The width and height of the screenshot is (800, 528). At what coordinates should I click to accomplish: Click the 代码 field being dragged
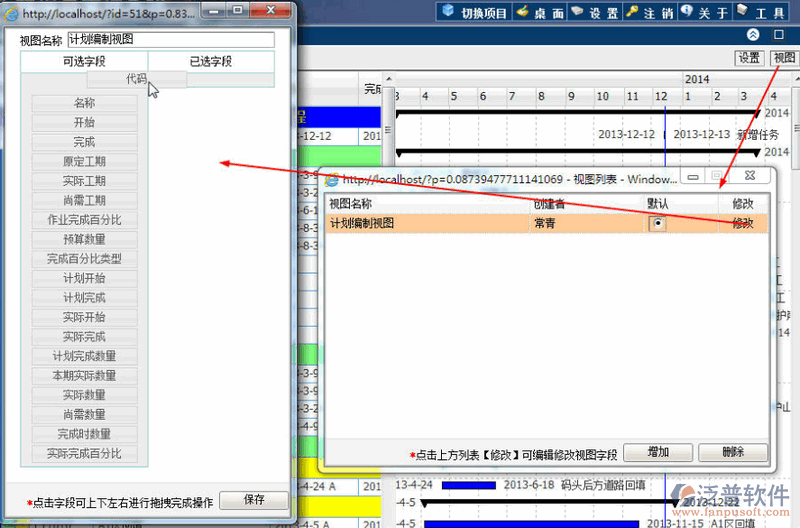pos(136,79)
